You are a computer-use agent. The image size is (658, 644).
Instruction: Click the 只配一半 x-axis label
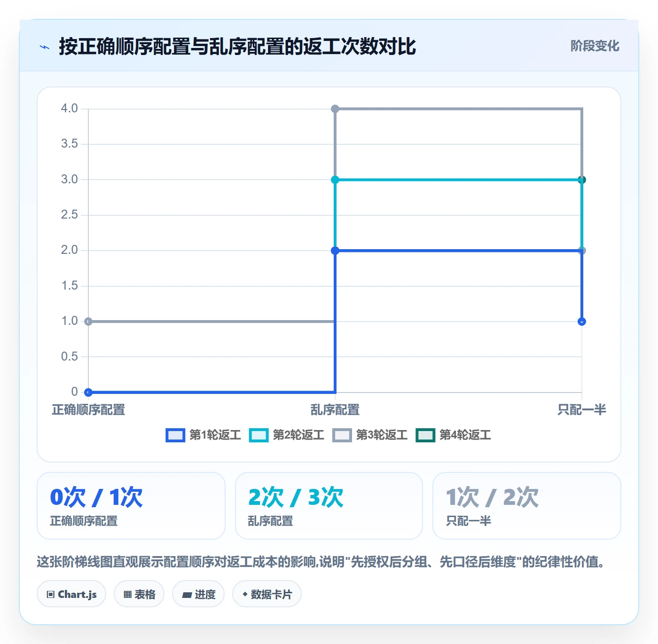(x=582, y=410)
